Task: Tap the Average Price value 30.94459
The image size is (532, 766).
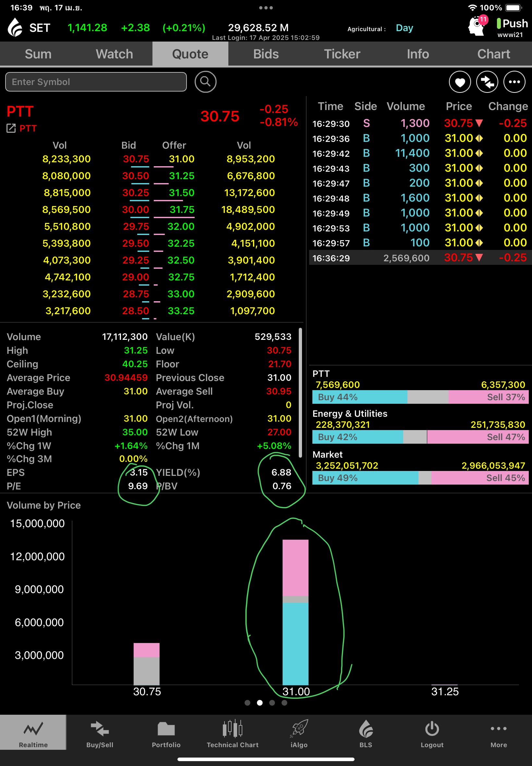Action: (126, 378)
